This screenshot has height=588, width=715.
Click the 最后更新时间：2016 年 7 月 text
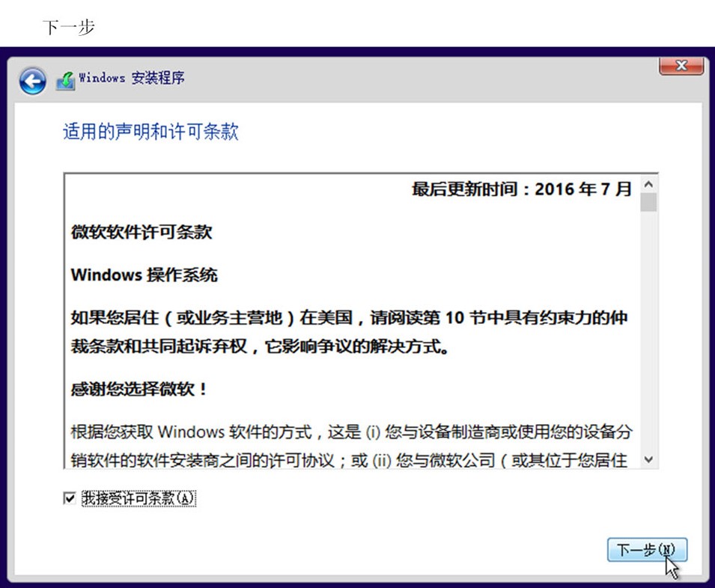(522, 189)
